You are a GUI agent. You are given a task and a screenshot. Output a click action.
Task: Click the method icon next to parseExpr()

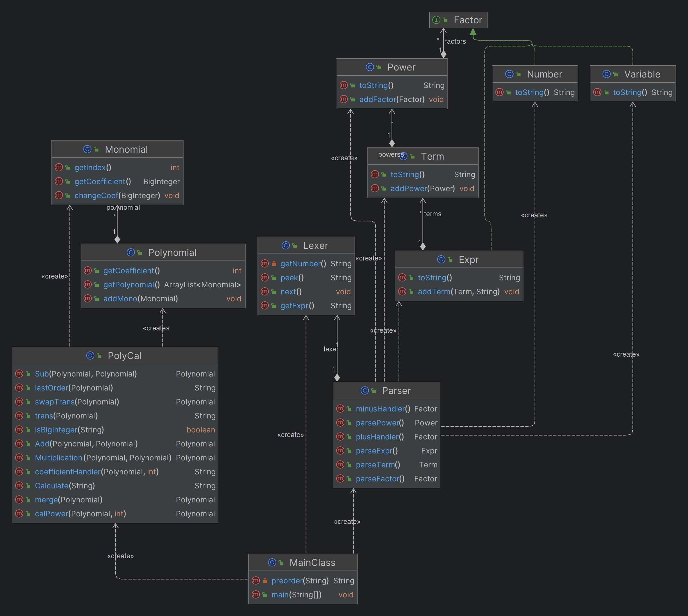coord(340,450)
